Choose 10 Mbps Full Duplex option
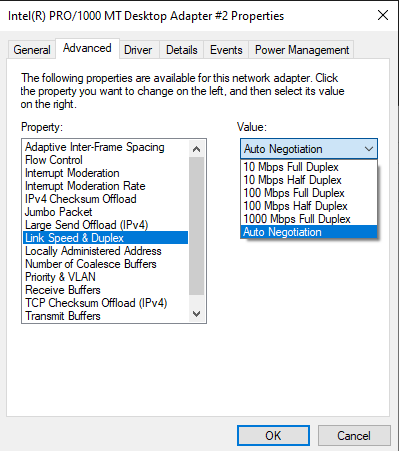Viewport: 399px width, 451px height. (x=309, y=167)
